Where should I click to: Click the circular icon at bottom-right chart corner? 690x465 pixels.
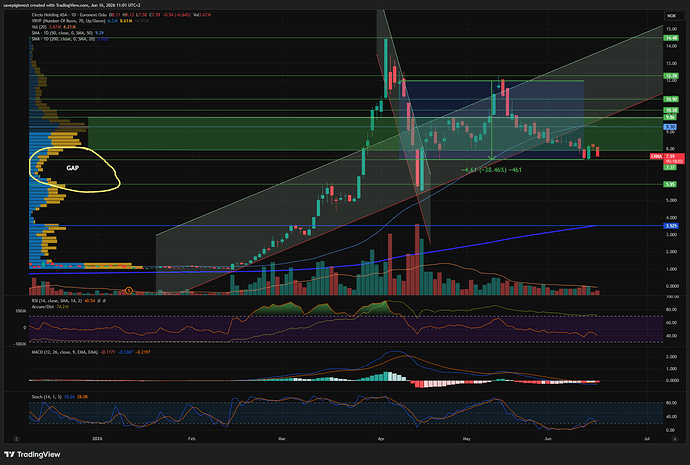[x=674, y=439]
